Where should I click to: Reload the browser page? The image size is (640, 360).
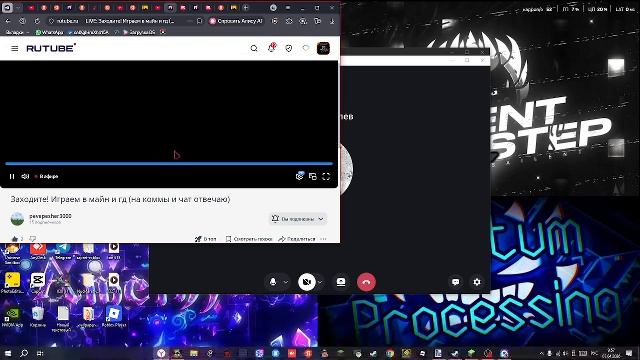pos(37,21)
